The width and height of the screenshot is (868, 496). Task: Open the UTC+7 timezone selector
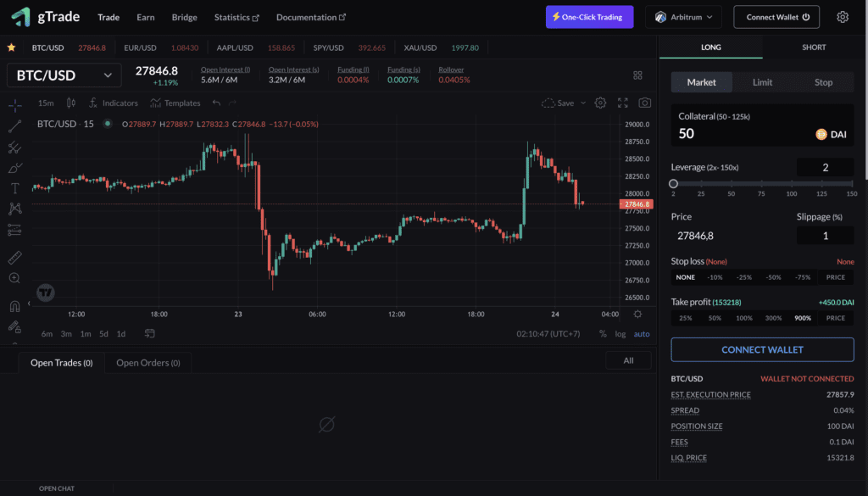pyautogui.click(x=548, y=334)
